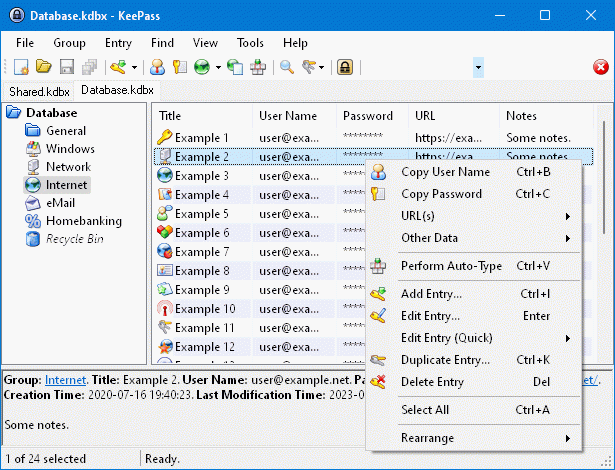This screenshot has width=615, height=470.
Task: Expand the Rearrange submenu
Action: pyautogui.click(x=474, y=438)
